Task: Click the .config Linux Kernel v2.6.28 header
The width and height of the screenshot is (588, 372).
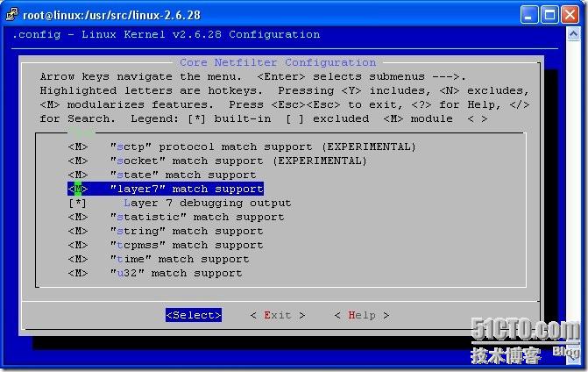Action: click(166, 34)
